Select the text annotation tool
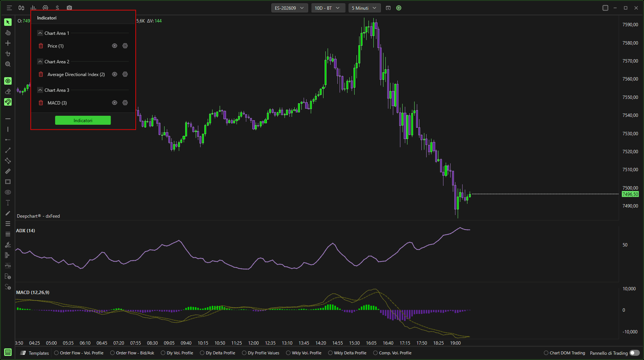 point(8,203)
